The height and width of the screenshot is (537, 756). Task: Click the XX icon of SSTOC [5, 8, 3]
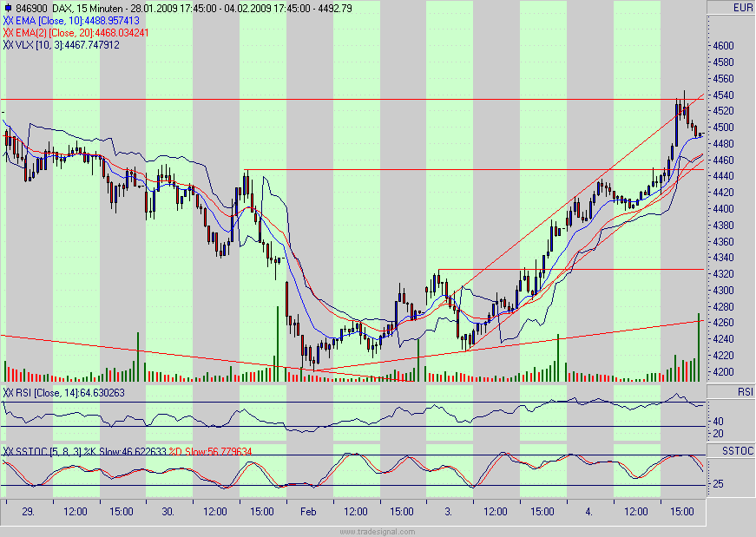pos(8,451)
